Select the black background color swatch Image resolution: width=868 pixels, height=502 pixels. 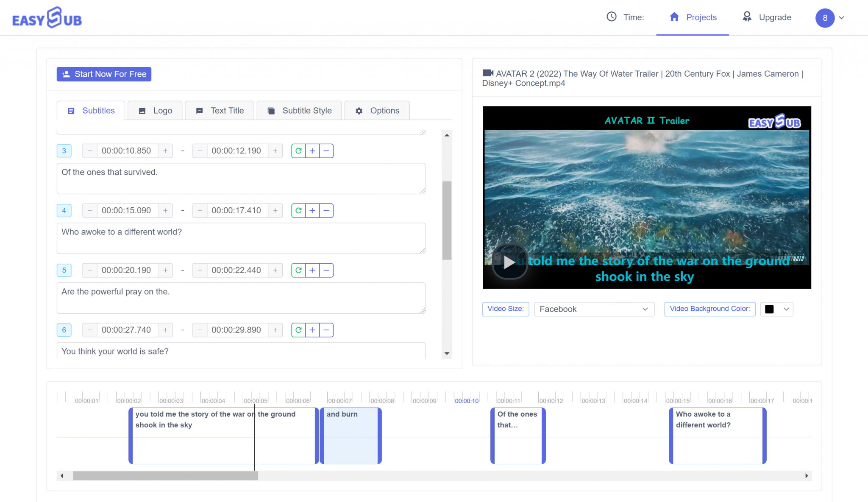pos(770,309)
